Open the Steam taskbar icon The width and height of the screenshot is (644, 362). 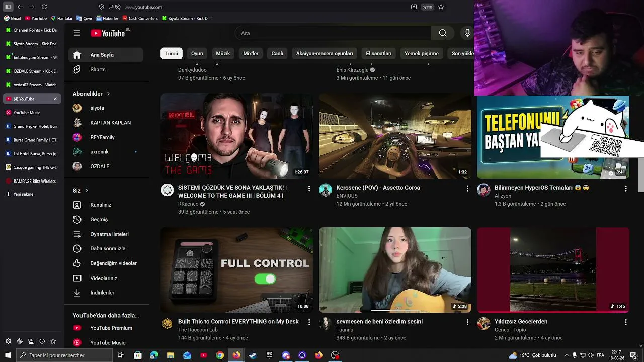click(x=253, y=355)
